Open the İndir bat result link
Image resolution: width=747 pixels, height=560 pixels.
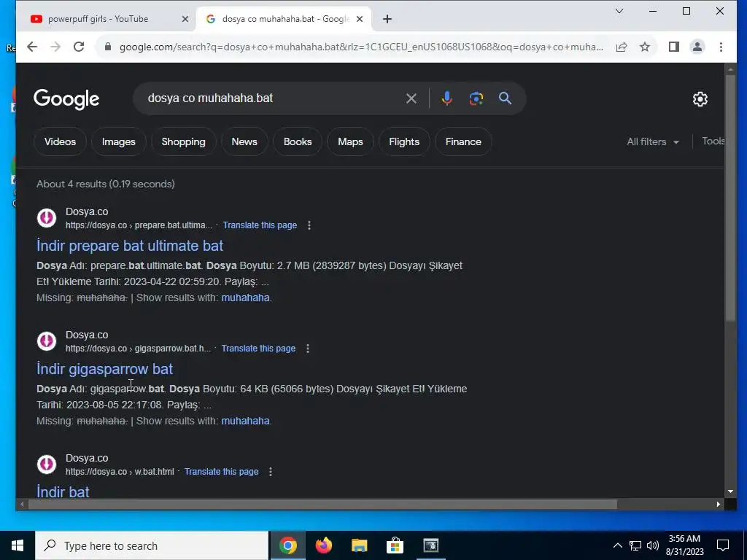(x=63, y=492)
